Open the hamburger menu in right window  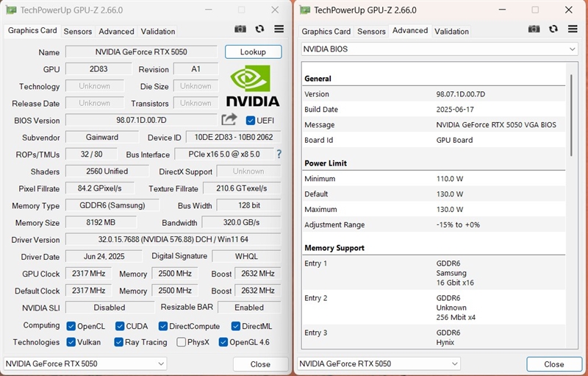click(573, 29)
